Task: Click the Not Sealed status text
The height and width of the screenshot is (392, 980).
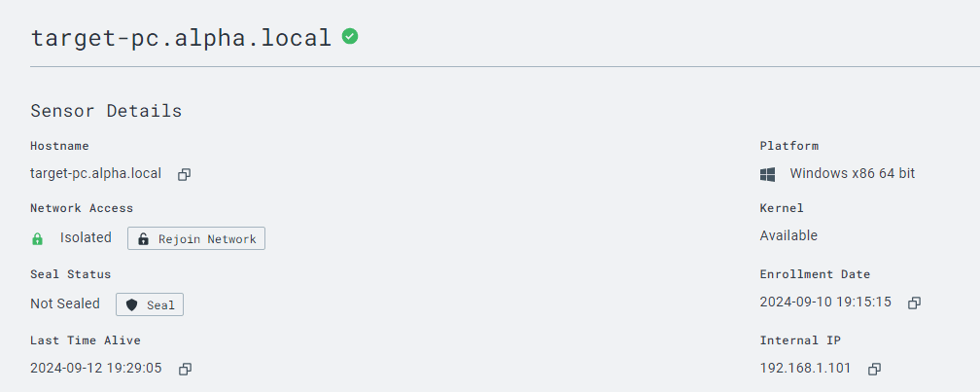Action: pos(65,303)
